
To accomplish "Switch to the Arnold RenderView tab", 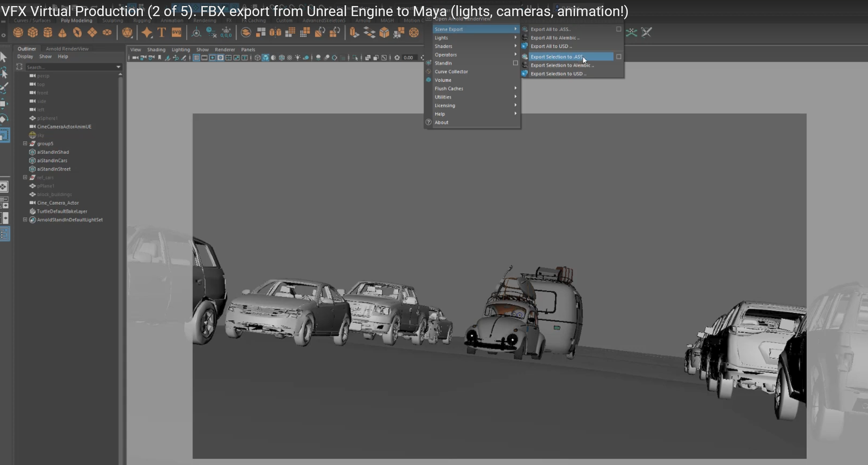I will coord(67,49).
